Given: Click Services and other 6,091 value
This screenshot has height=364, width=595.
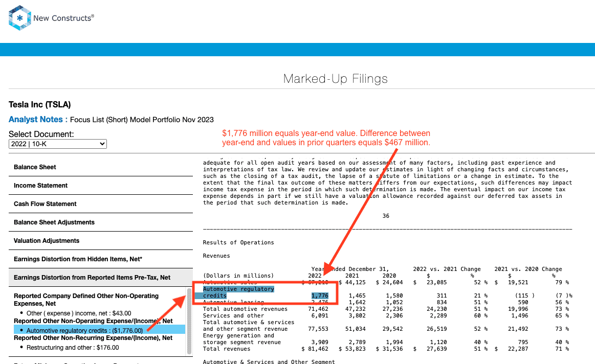Looking at the screenshot, I should 320,315.
